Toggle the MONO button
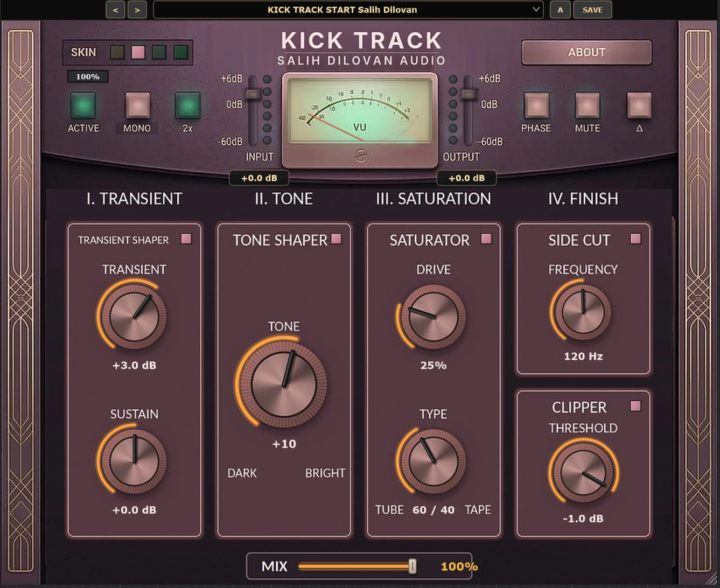 tap(137, 105)
